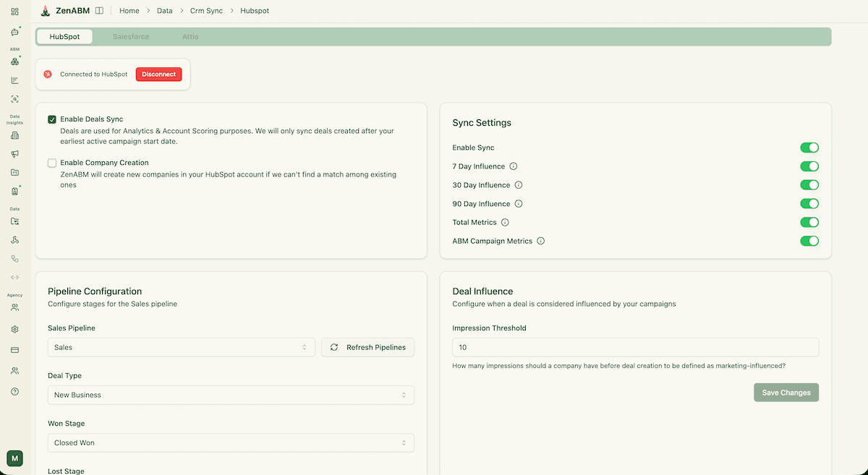Turn off the ABM Campaign Metrics toggle

click(x=809, y=241)
